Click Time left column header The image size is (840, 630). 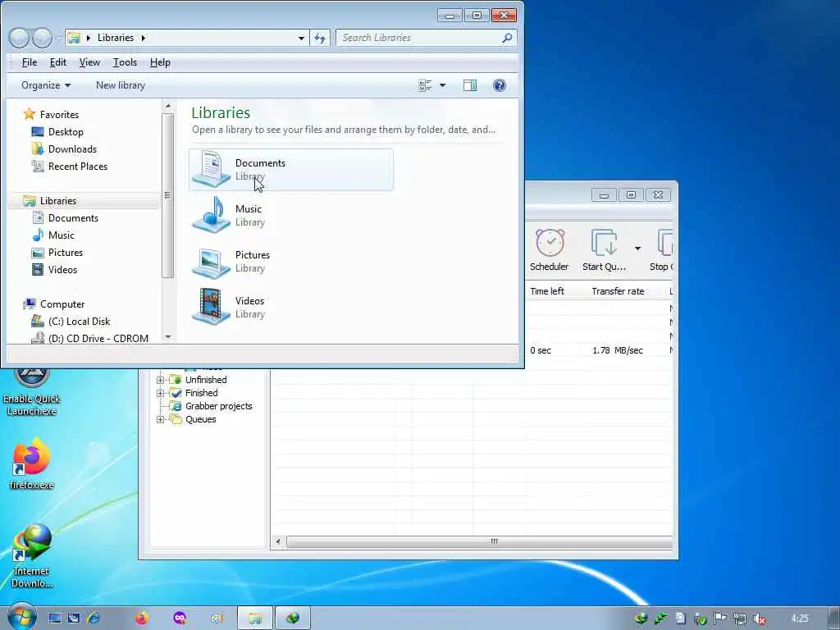pyautogui.click(x=547, y=291)
